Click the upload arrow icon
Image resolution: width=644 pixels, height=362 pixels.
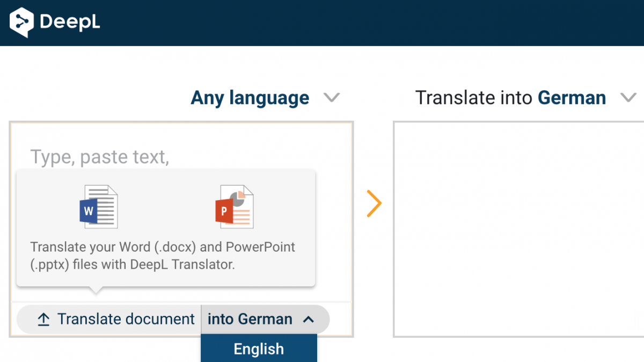pyautogui.click(x=43, y=320)
